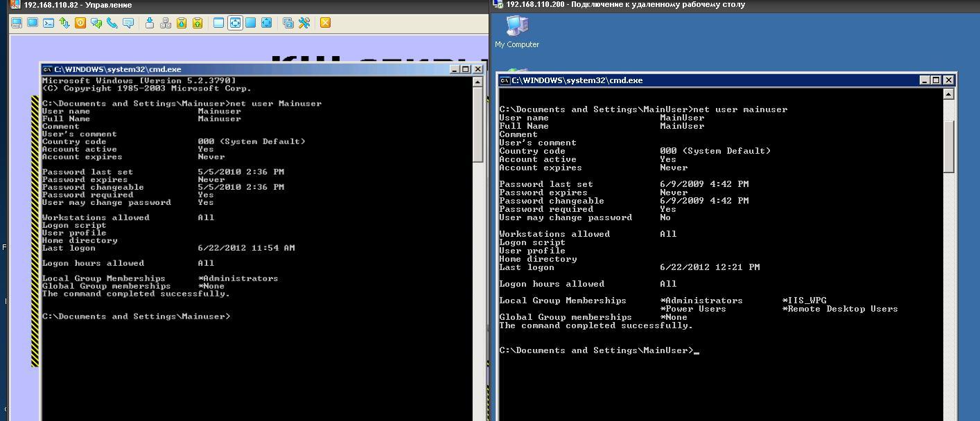The image size is (980, 421).
Task: Toggle view-only mode using plain monitor icon
Action: tap(33, 23)
